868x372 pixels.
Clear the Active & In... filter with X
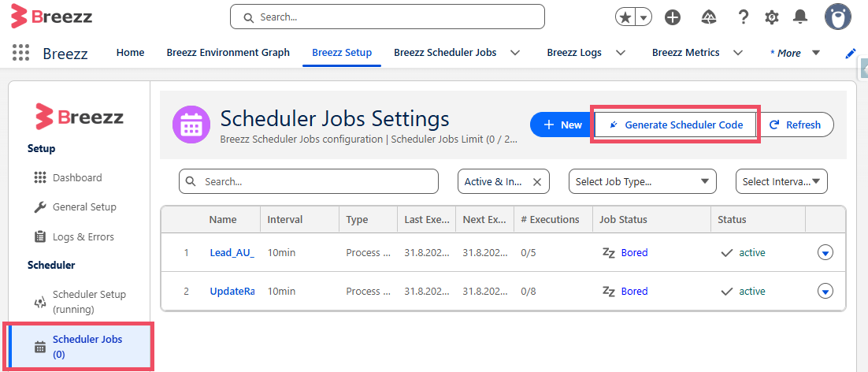coord(536,181)
